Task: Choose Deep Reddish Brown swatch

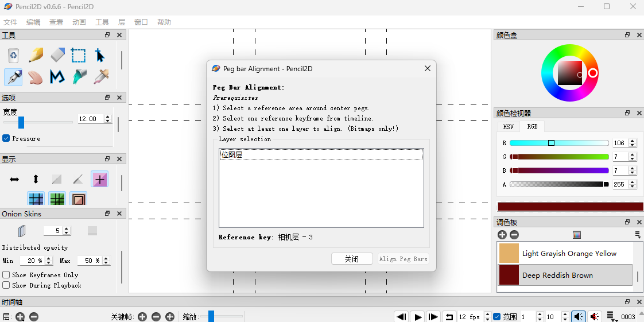Action: 565,275
